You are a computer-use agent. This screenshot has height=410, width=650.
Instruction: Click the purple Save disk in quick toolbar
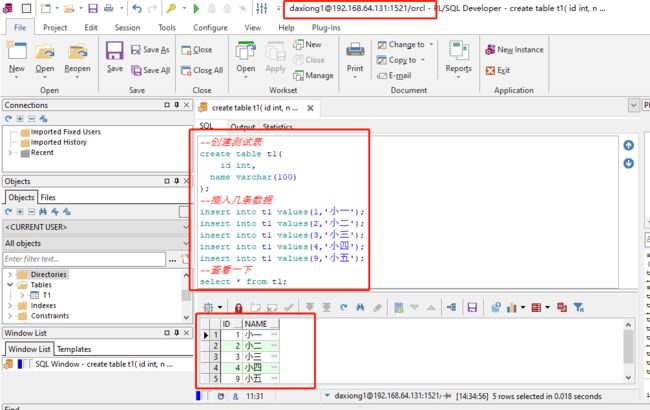pos(93,8)
